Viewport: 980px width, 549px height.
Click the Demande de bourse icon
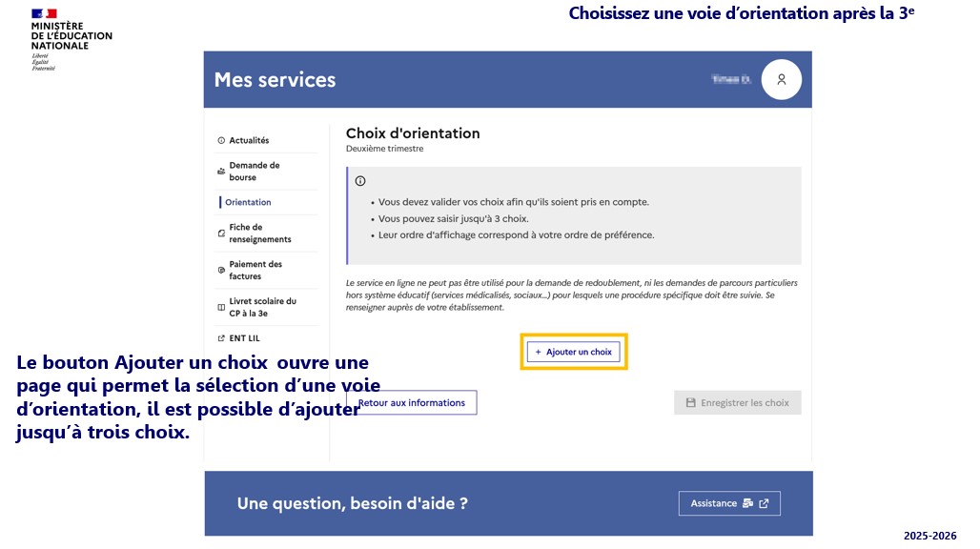(221, 172)
